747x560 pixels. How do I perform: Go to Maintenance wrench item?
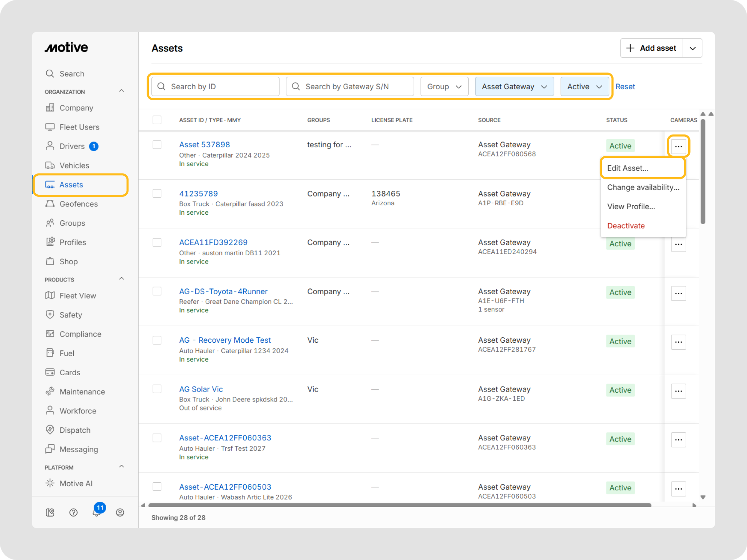(x=82, y=392)
